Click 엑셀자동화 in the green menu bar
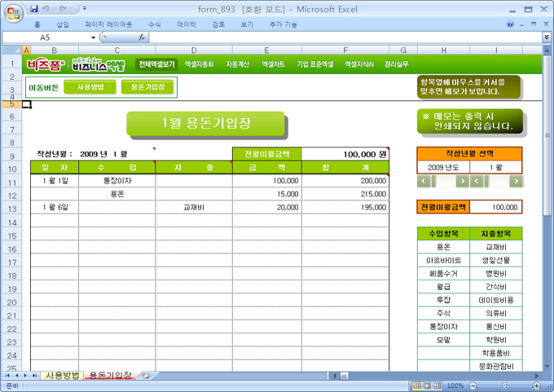Viewport: 554px width, 392px height. click(200, 64)
